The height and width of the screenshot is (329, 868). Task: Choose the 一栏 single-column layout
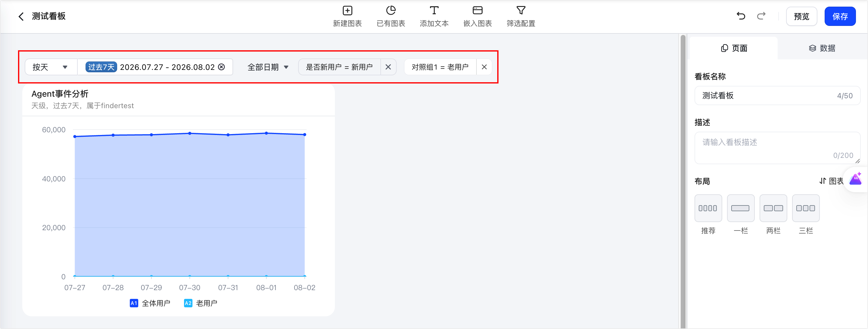coord(740,208)
